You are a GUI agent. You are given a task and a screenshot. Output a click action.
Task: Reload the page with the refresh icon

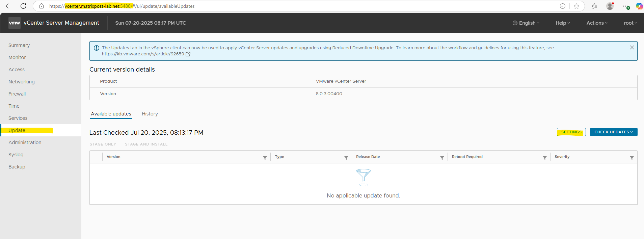coord(23,6)
